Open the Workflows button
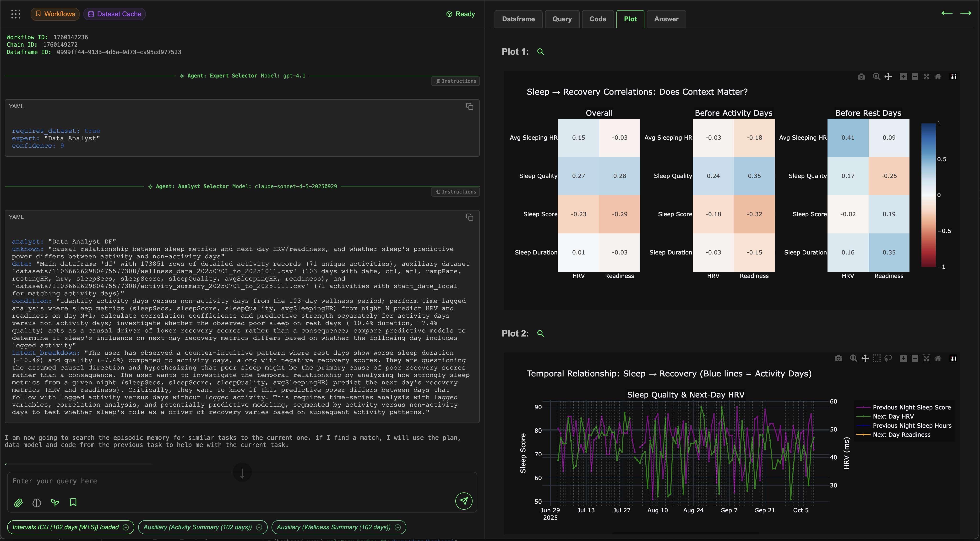This screenshot has width=980, height=541. tap(55, 14)
